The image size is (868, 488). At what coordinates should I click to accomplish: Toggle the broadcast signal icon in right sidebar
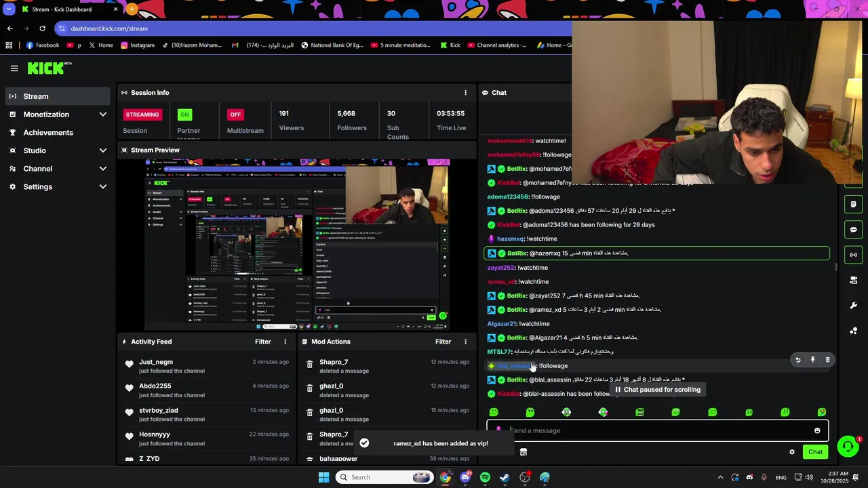click(x=853, y=255)
